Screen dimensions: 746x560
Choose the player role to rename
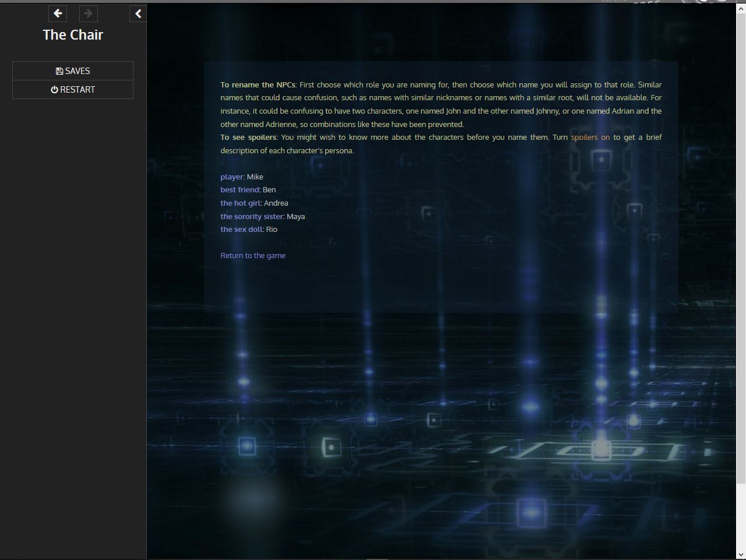[x=231, y=177]
